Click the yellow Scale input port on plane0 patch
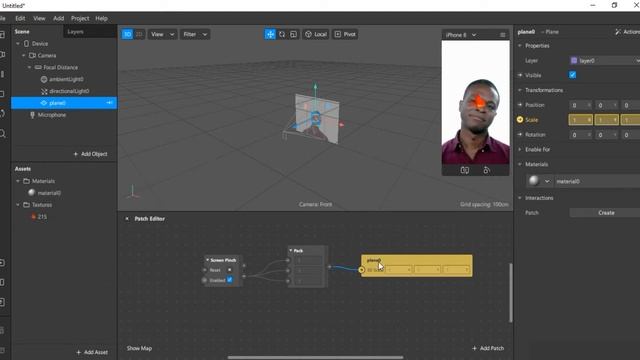This screenshot has width=640, height=360. coord(361,270)
